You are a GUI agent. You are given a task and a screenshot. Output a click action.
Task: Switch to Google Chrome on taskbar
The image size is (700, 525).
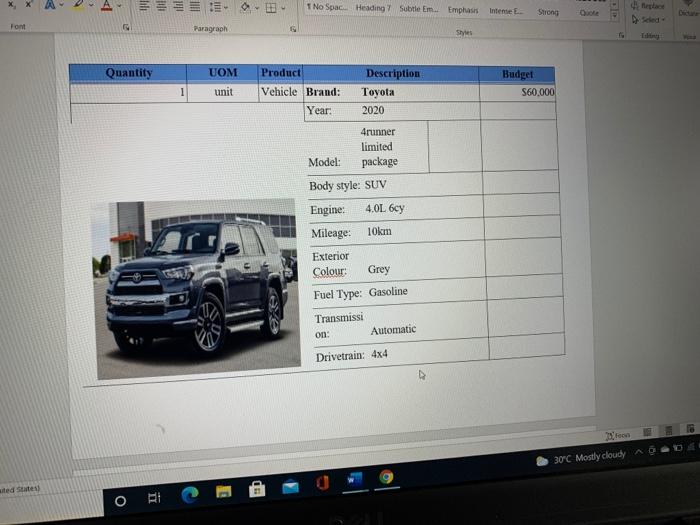(x=387, y=477)
